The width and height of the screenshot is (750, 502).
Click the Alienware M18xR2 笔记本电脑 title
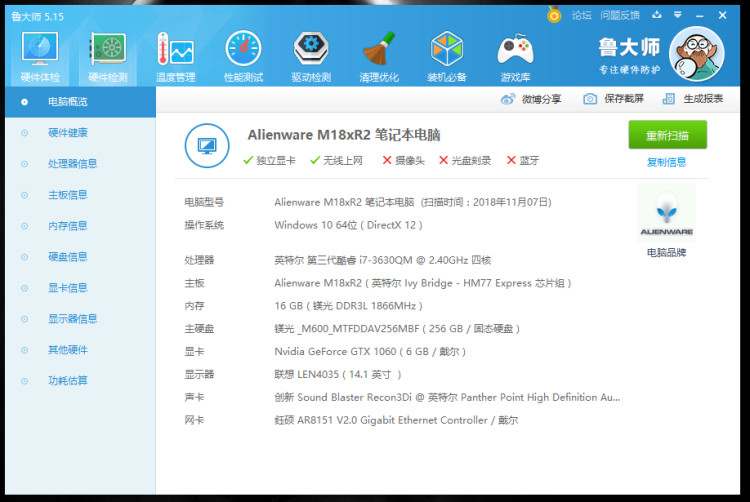(343, 135)
